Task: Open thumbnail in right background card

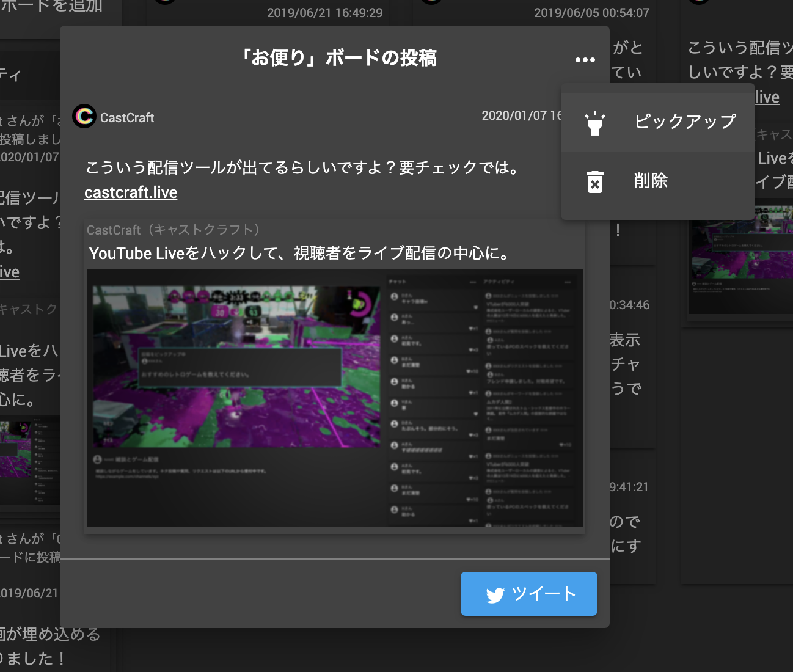Action: tap(740, 260)
